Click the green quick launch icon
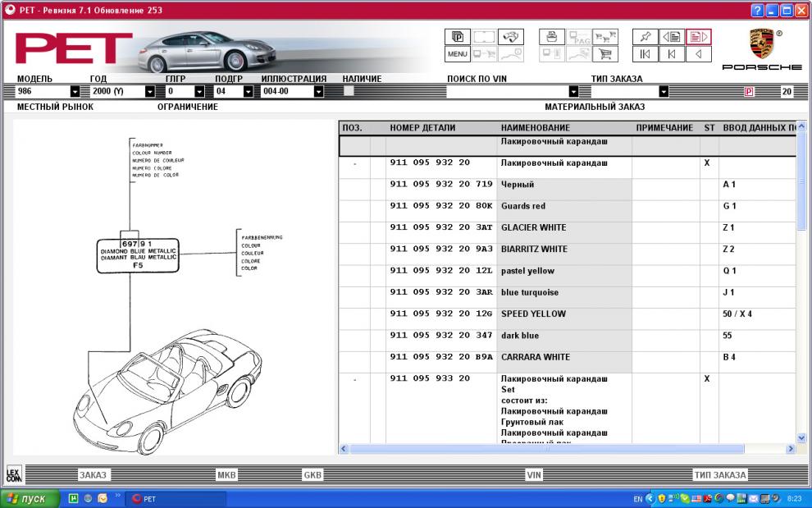This screenshot has width=812, height=508. (x=74, y=499)
